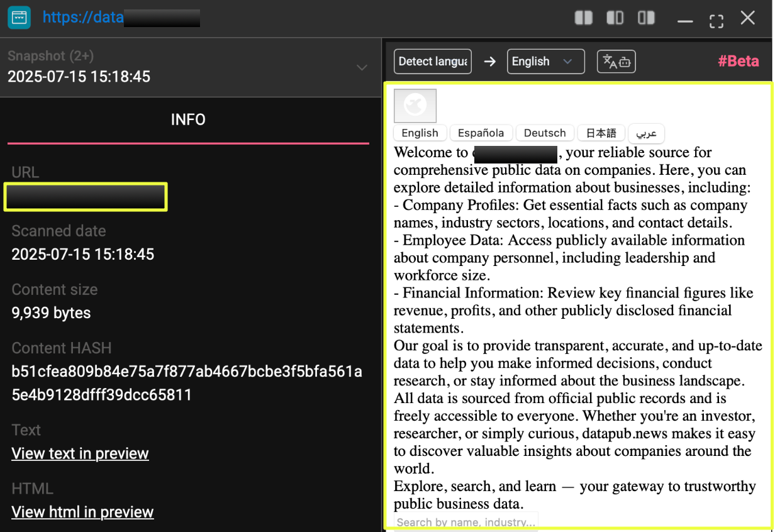Switch to the equal split panel layout
This screenshot has width=775, height=532.
tap(584, 18)
